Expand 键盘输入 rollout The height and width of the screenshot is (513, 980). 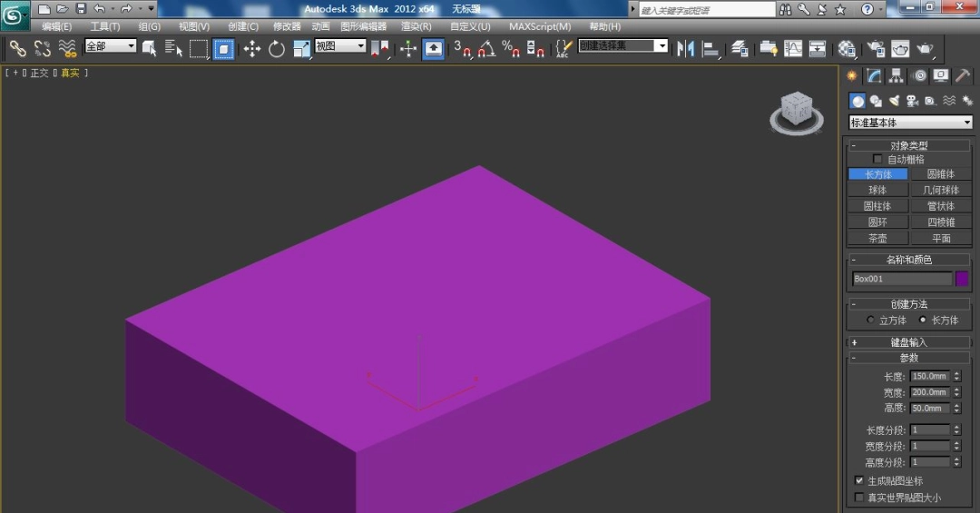click(x=909, y=342)
